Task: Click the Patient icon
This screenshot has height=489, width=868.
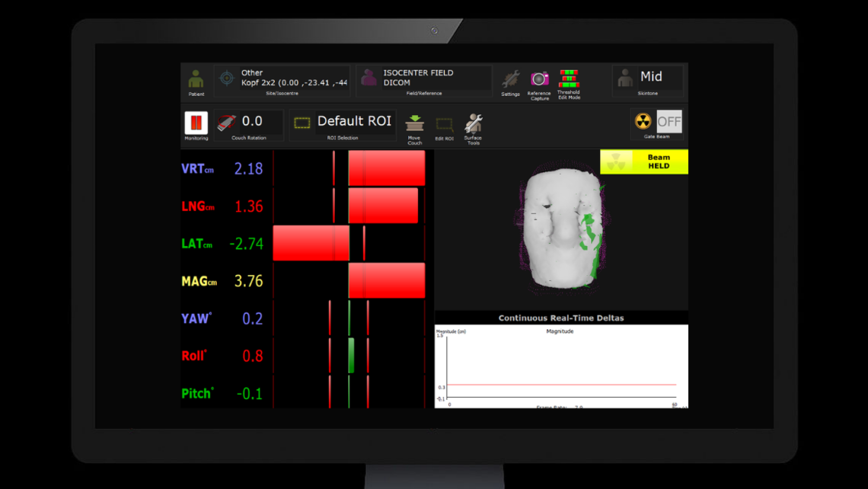Action: pos(196,80)
